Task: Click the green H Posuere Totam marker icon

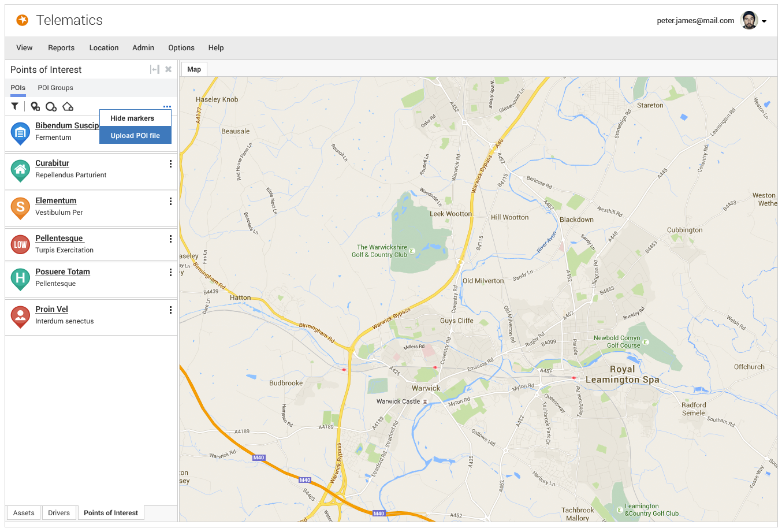Action: point(20,280)
